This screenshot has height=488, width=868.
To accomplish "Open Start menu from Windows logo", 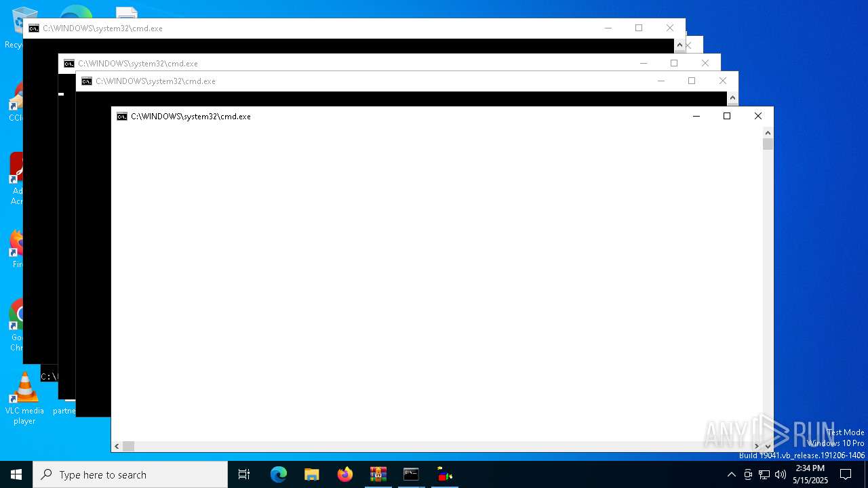I will tap(16, 474).
